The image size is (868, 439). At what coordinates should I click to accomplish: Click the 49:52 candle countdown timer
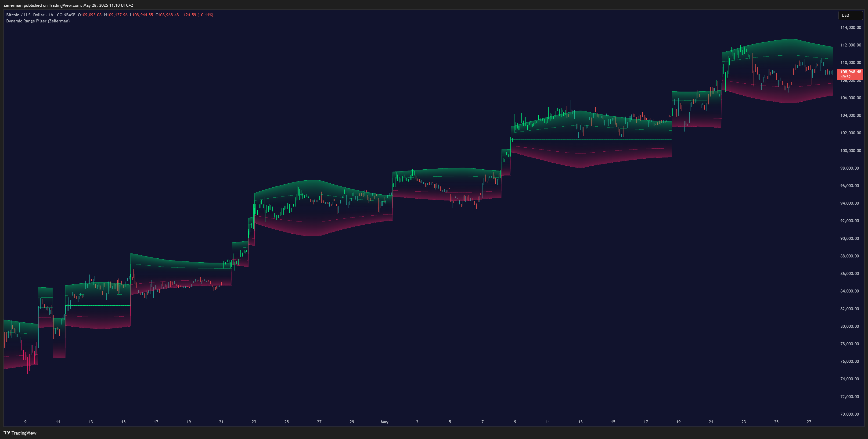point(845,77)
